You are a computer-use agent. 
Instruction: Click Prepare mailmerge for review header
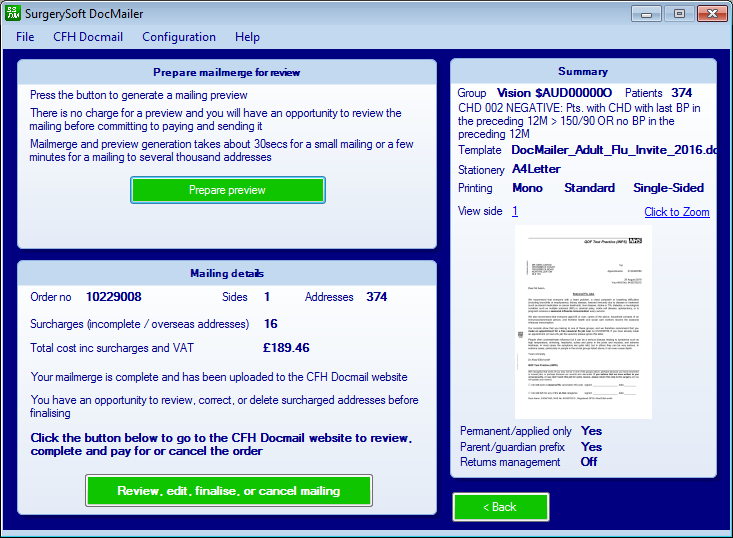(227, 72)
